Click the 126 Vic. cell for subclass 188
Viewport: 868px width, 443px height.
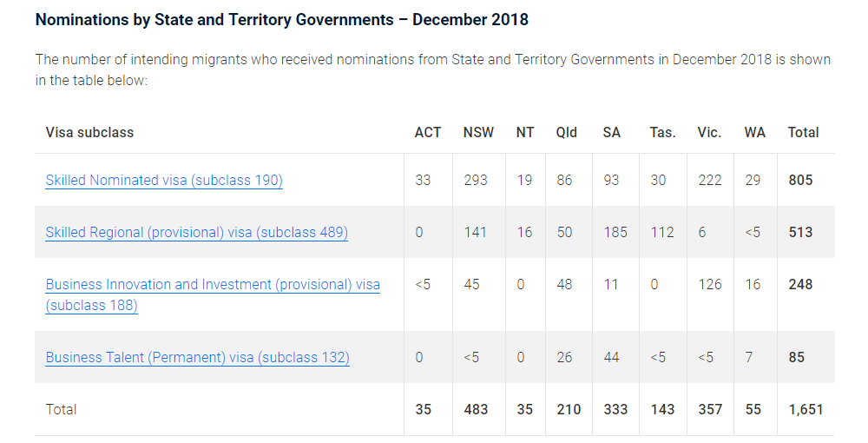pyautogui.click(x=710, y=285)
